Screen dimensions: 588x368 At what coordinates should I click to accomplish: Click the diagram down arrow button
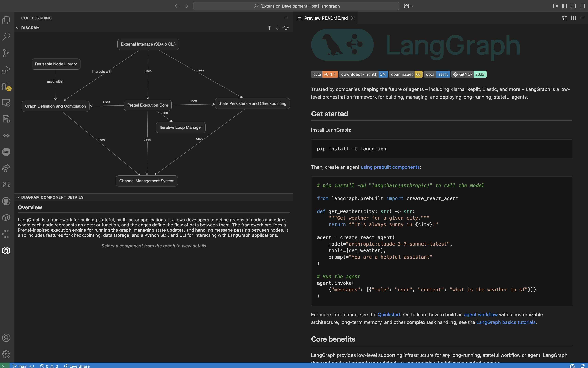click(277, 28)
